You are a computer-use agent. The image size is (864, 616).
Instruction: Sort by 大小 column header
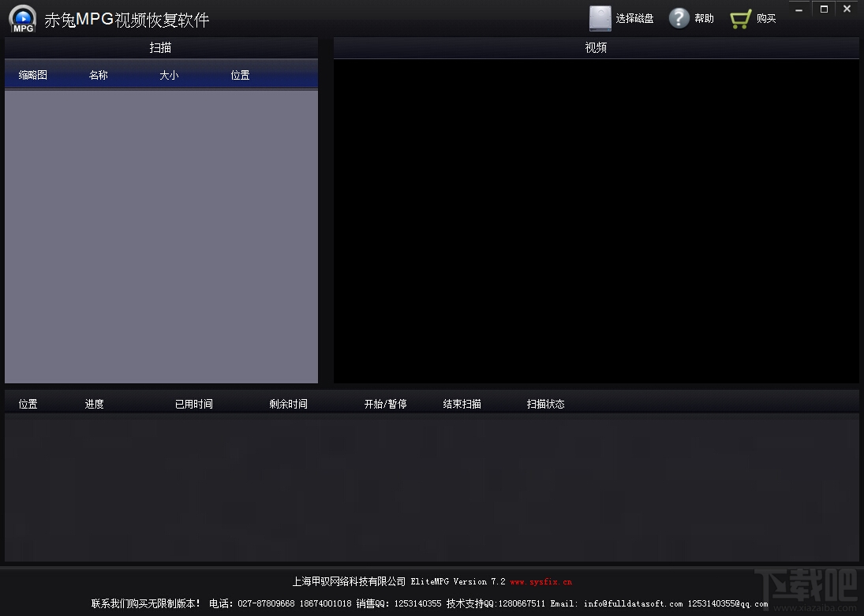[169, 75]
